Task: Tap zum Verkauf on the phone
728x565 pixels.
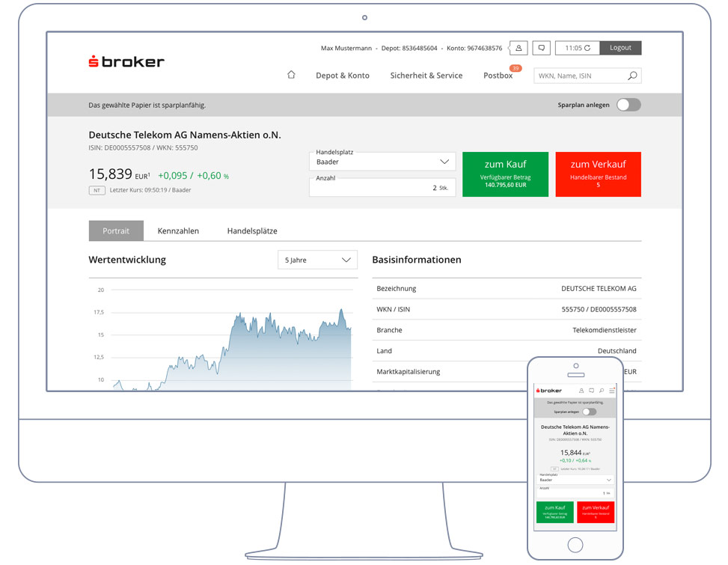Action: point(596,512)
